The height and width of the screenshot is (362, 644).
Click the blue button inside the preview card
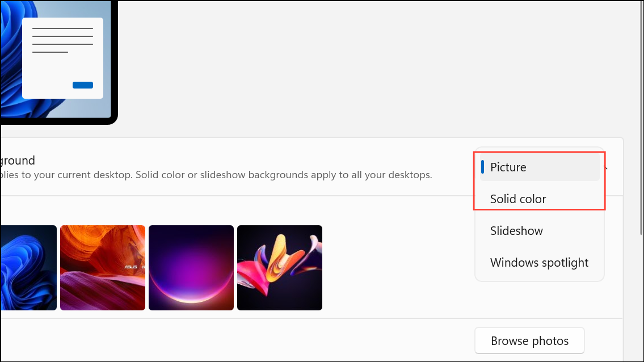pos(82,85)
